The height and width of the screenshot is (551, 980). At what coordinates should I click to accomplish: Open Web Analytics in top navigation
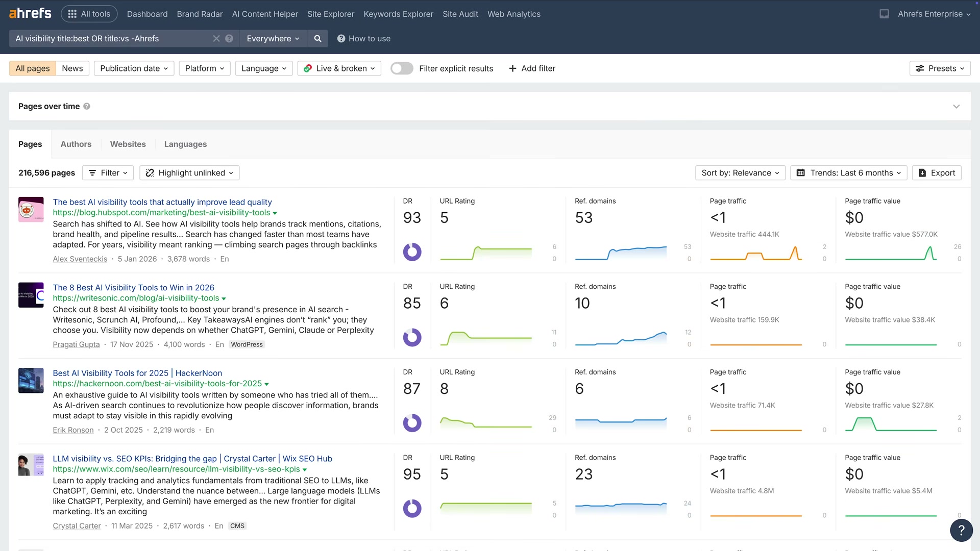coord(514,14)
